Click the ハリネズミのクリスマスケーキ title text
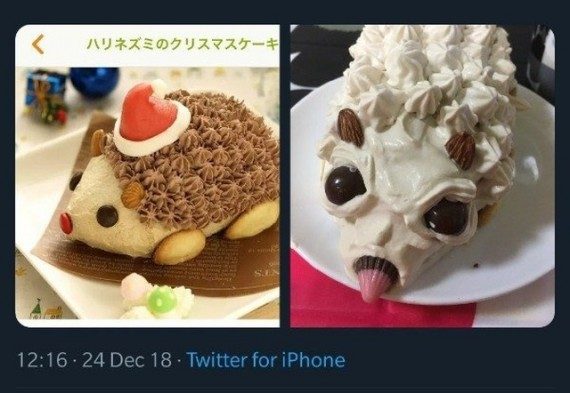Viewport: 570px width, 393px height. tap(183, 44)
